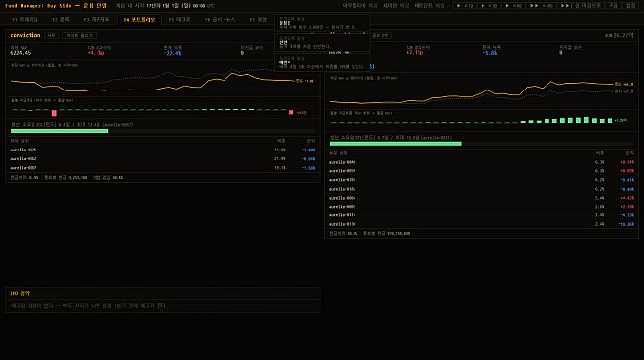The width and height of the screenshot is (644, 360).
Task: Select aurelia-0130 in right fund list
Action: [482, 224]
